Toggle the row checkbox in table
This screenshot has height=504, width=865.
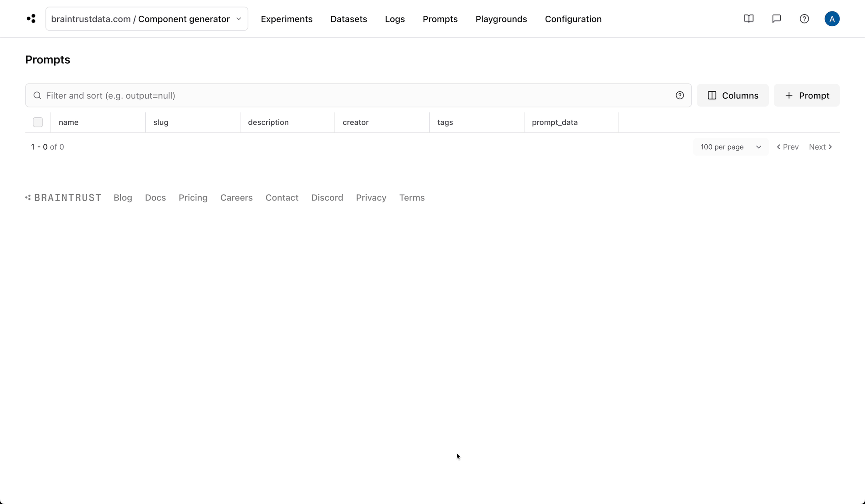click(x=38, y=122)
